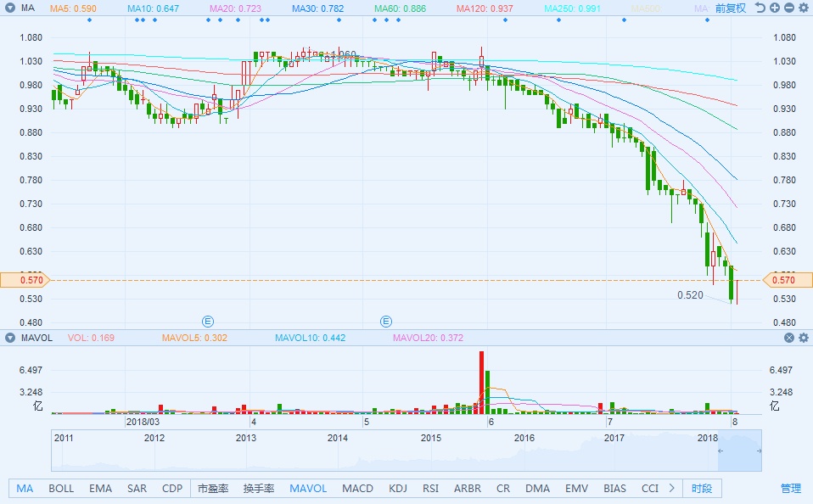Click the left 0.570 current price tag

pos(25,280)
